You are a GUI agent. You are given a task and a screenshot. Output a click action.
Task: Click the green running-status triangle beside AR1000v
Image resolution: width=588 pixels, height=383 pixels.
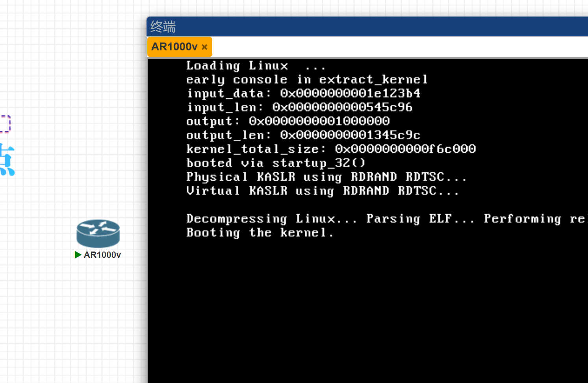(78, 255)
